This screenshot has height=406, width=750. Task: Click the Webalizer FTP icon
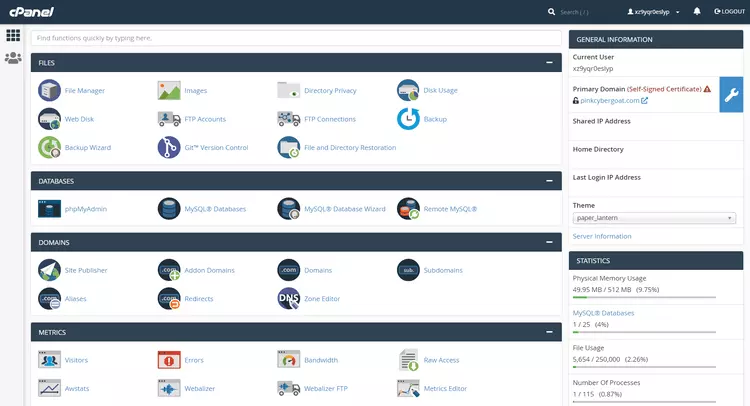[288, 388]
